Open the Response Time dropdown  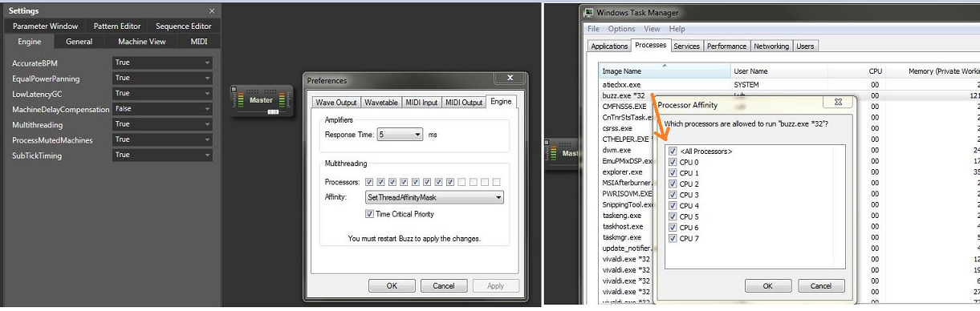[400, 135]
